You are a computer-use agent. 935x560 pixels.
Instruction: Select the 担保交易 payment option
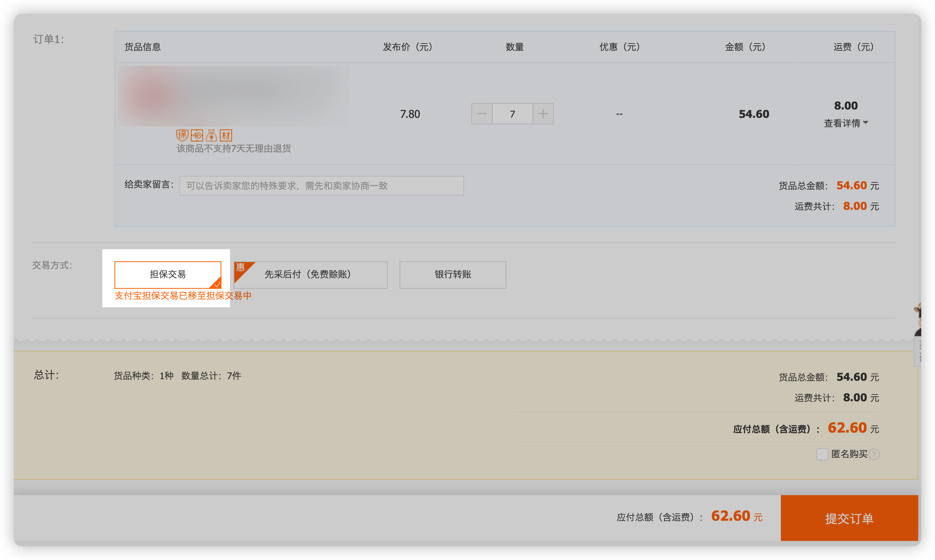[168, 274]
